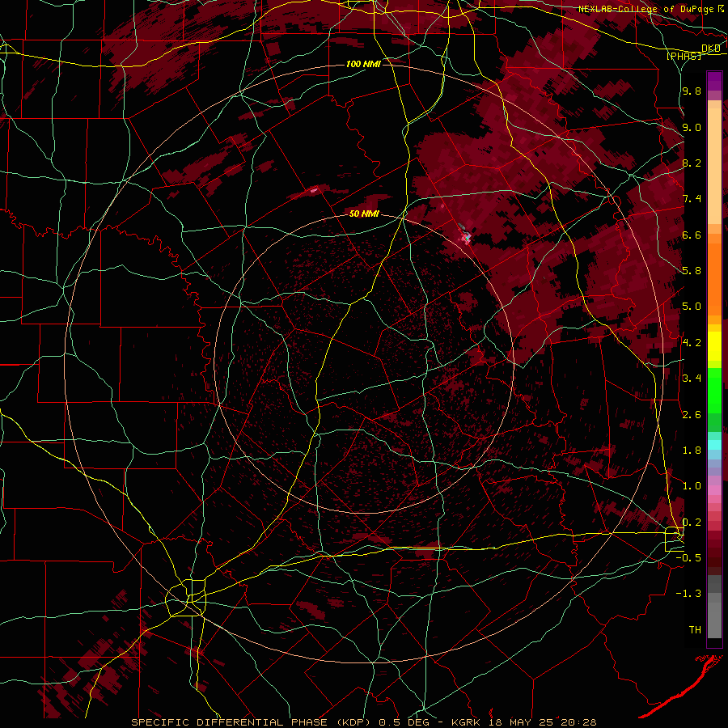Image resolution: width=728 pixels, height=728 pixels.
Task: Select the -1.3 scale value
Action: point(688,594)
